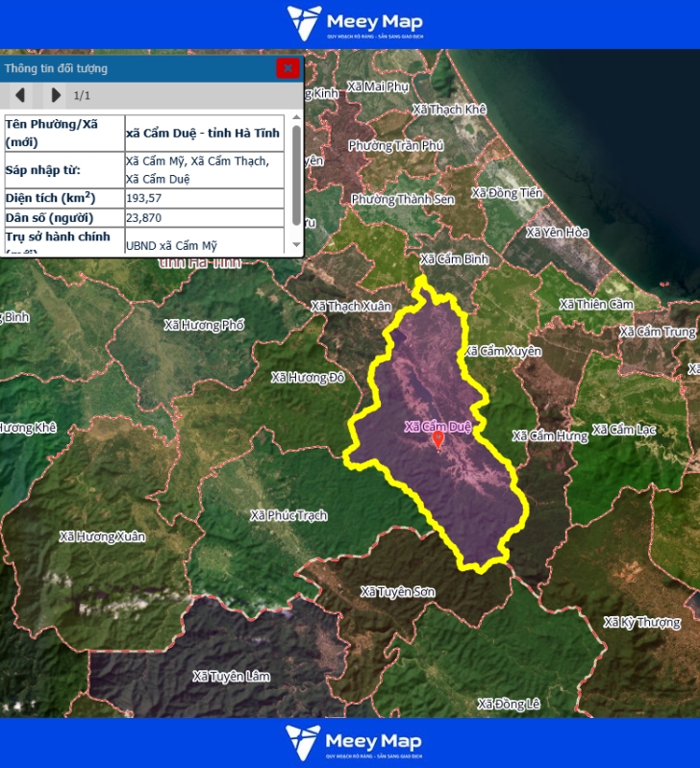The height and width of the screenshot is (768, 700).
Task: Click the Meey Map logo in header
Action: coord(354,23)
